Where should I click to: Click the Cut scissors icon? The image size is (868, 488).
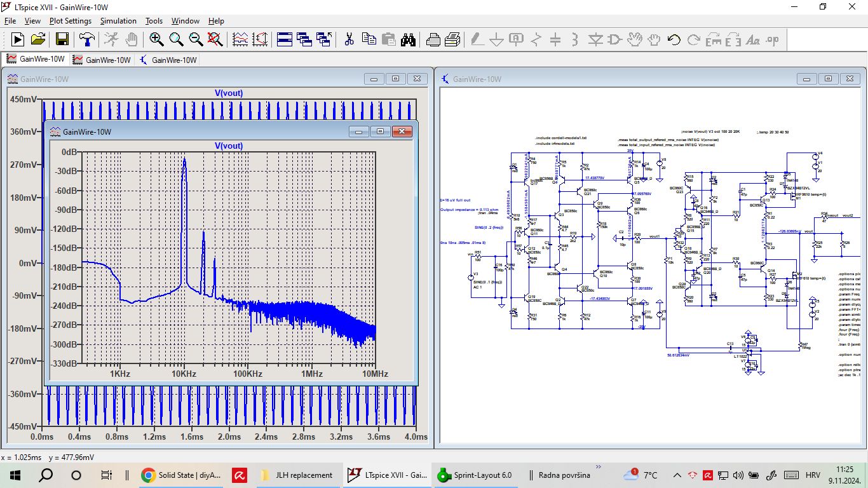(x=349, y=39)
